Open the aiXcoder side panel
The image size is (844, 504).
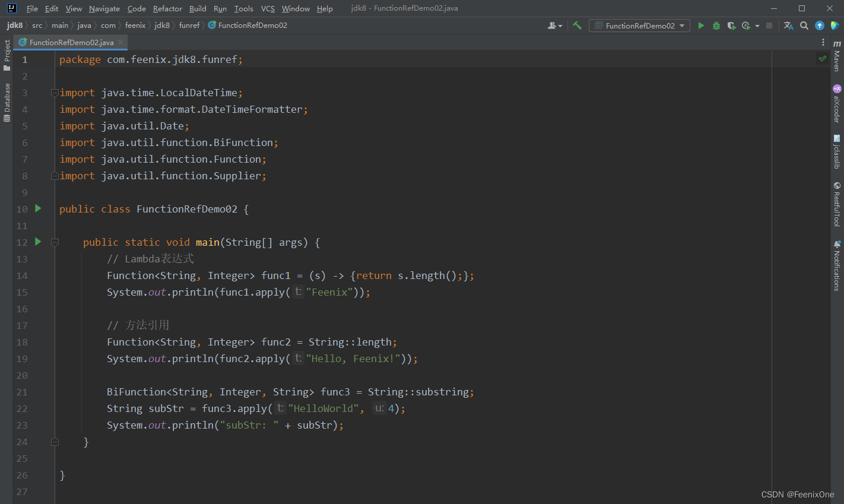837,104
